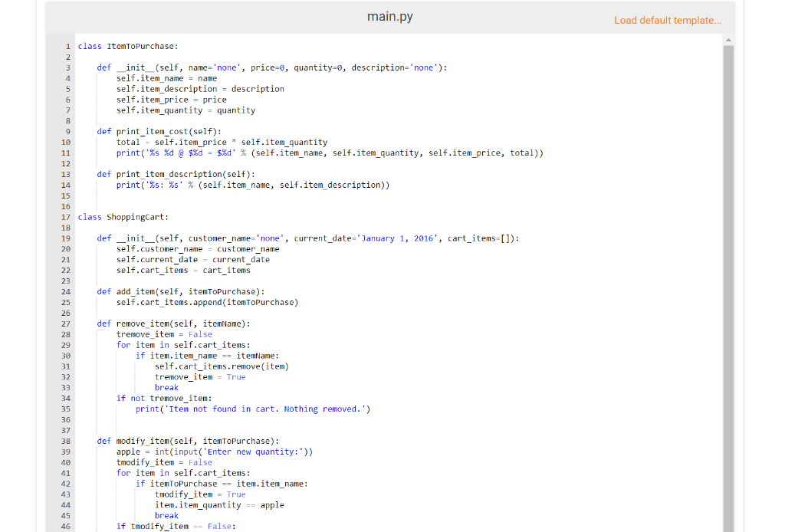Click the 'tremove_item = True' line
Image resolution: width=785 pixels, height=532 pixels.
coord(200,377)
